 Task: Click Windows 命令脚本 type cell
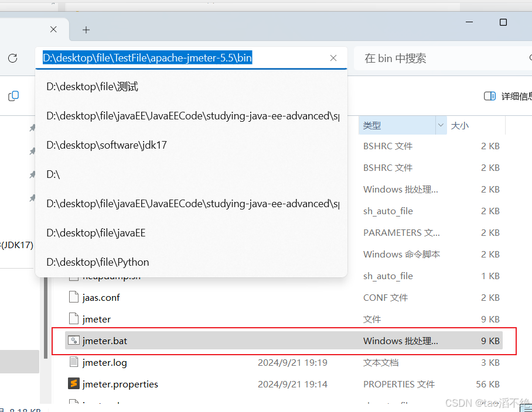[402, 254]
